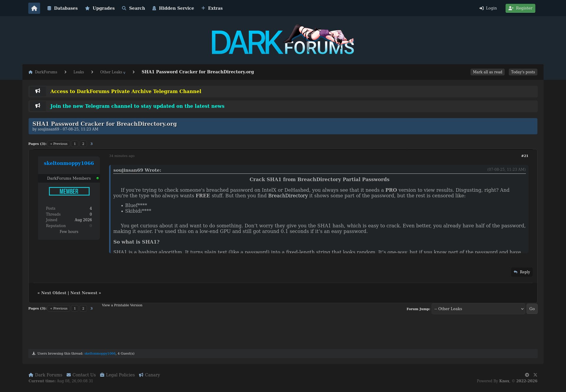Open skeltonmoppy1066 profile from post author
Image resolution: width=566 pixels, height=392 pixels.
(x=69, y=163)
